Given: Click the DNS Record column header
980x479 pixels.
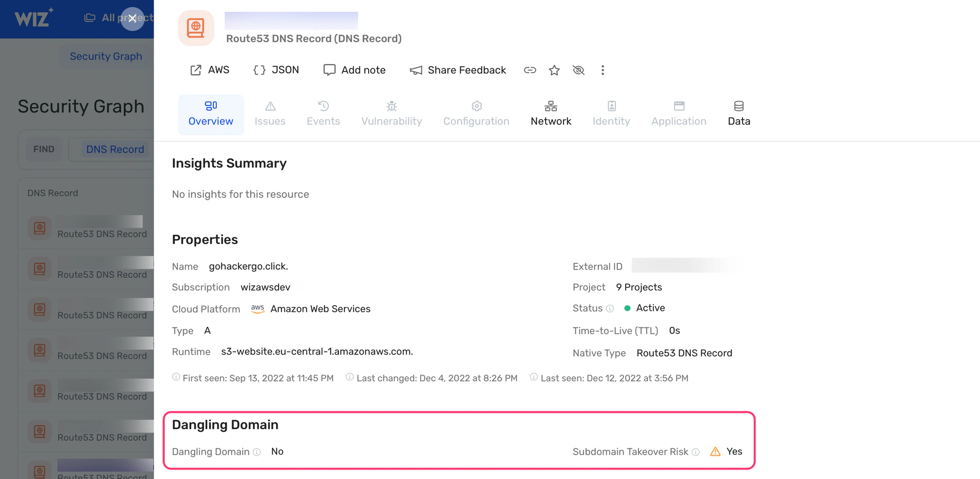Looking at the screenshot, I should (x=52, y=193).
